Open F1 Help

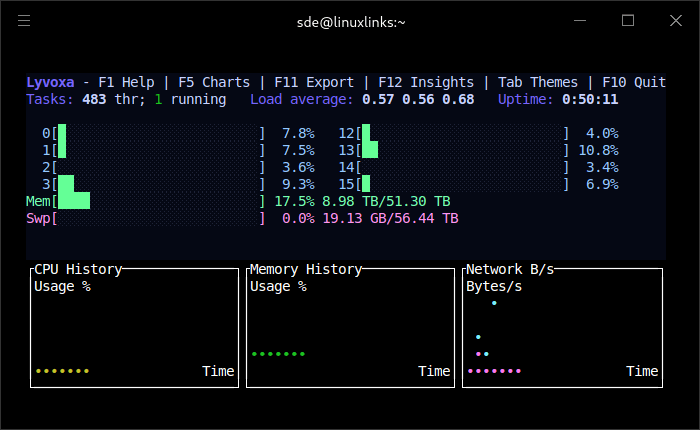click(x=126, y=82)
